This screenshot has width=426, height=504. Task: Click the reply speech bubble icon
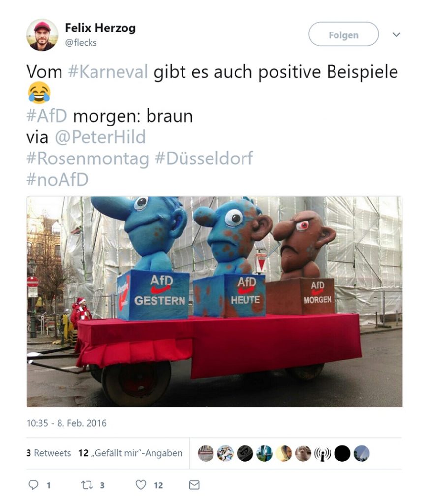(x=33, y=484)
